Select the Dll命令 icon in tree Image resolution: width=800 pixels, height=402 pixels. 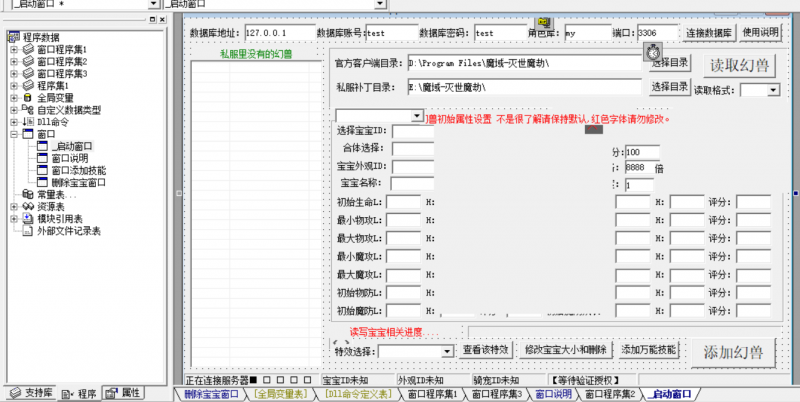pos(28,122)
